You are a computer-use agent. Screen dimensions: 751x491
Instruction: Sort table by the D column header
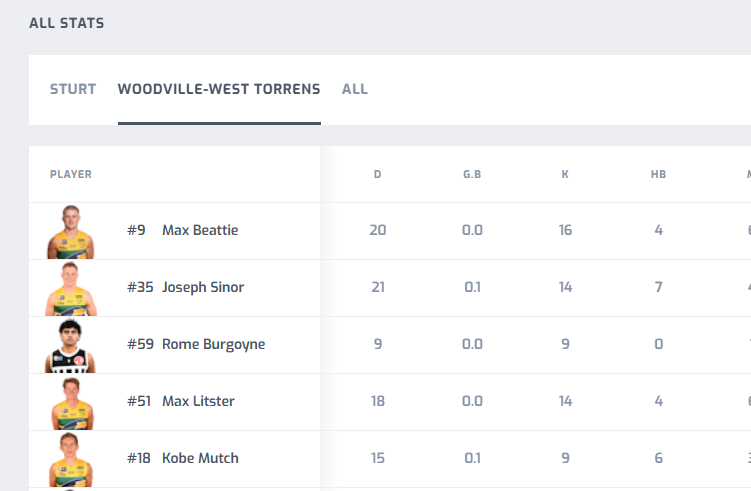[377, 174]
